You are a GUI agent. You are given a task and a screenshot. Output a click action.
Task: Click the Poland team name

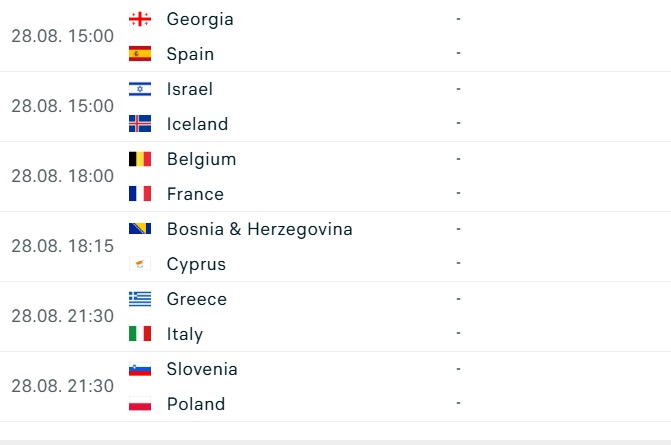196,404
